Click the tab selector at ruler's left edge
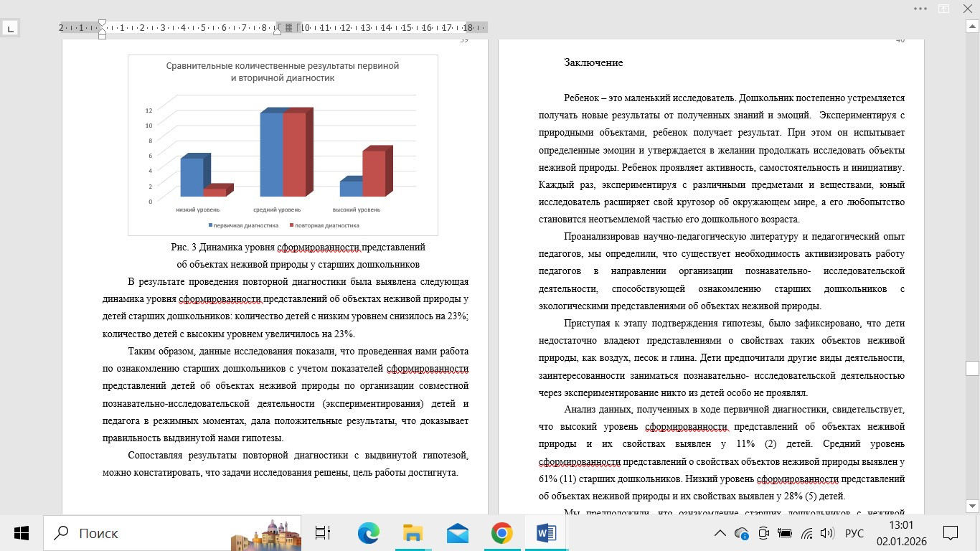The width and height of the screenshot is (980, 551). 11,29
